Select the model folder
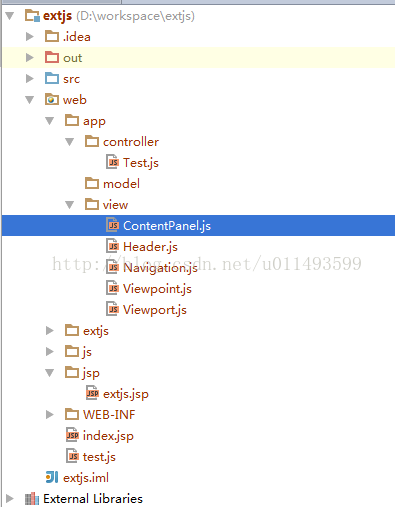This screenshot has height=507, width=395. click(x=121, y=184)
